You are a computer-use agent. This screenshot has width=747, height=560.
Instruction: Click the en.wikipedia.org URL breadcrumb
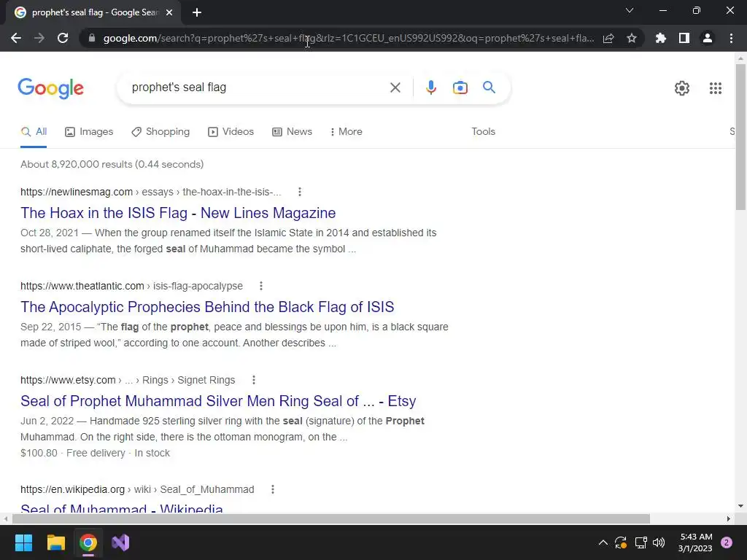[137, 489]
